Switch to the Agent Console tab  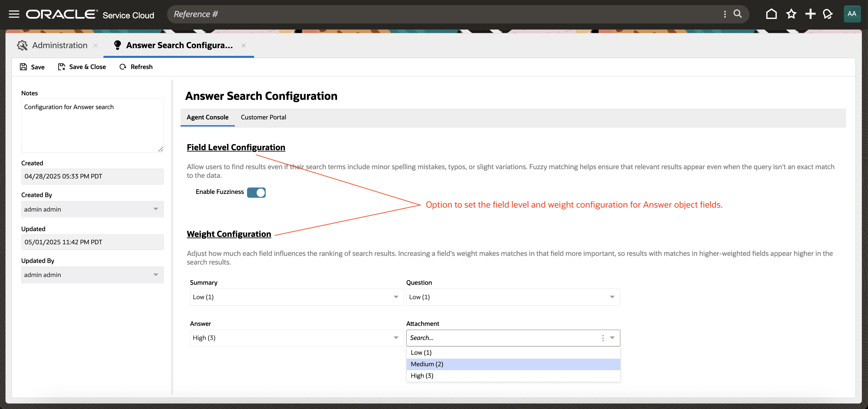click(208, 117)
